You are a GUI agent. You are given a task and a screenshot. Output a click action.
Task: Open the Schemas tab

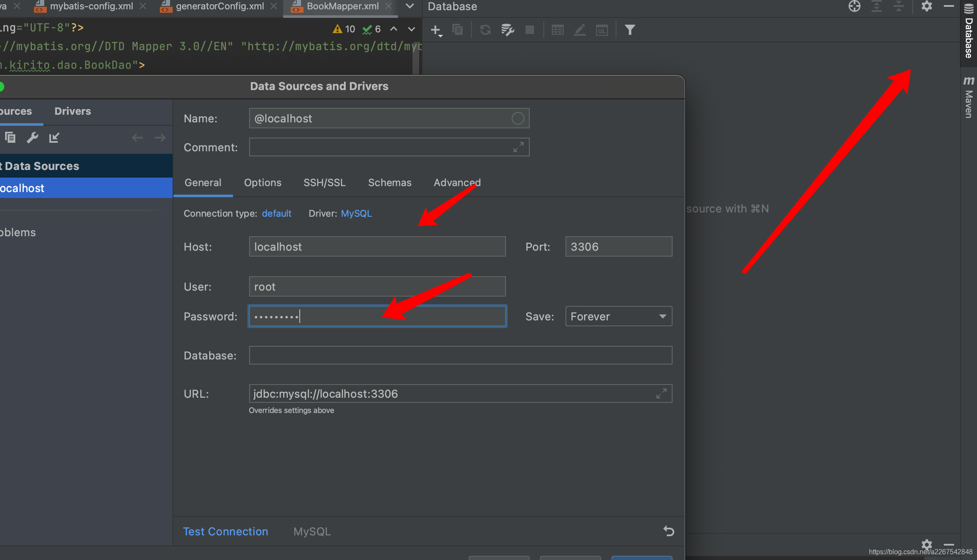point(389,183)
